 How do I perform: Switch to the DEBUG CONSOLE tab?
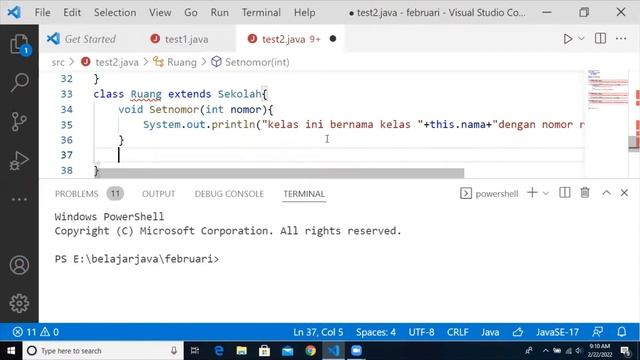[229, 194]
